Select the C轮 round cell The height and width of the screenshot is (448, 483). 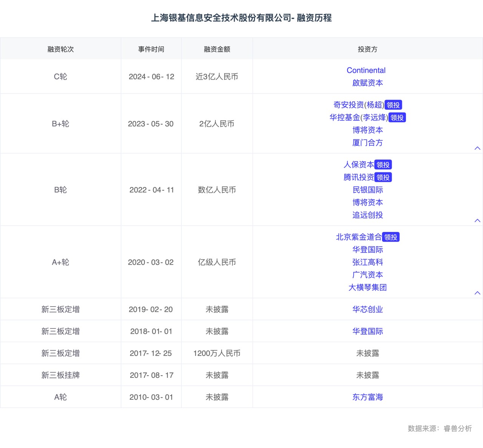point(60,77)
